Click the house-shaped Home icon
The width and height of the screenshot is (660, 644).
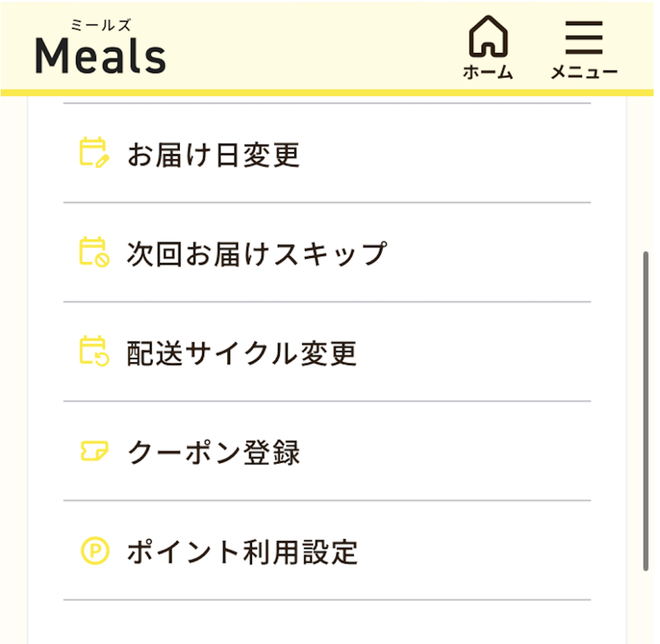click(487, 37)
